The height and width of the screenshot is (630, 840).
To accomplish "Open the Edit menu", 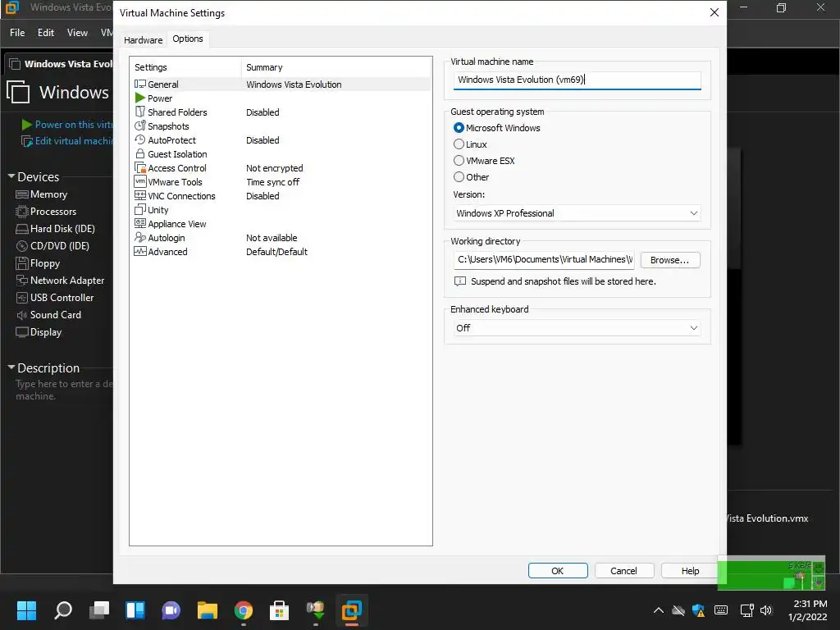I will coord(46,33).
